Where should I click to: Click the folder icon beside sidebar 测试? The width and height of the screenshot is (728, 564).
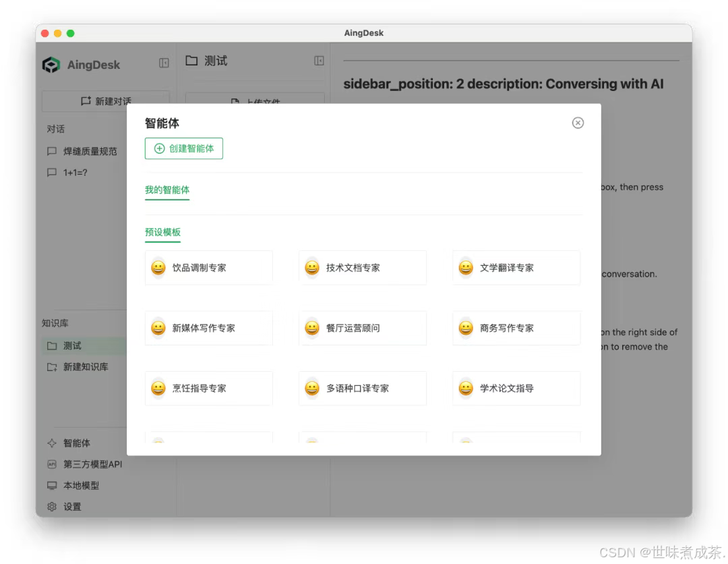coord(52,345)
